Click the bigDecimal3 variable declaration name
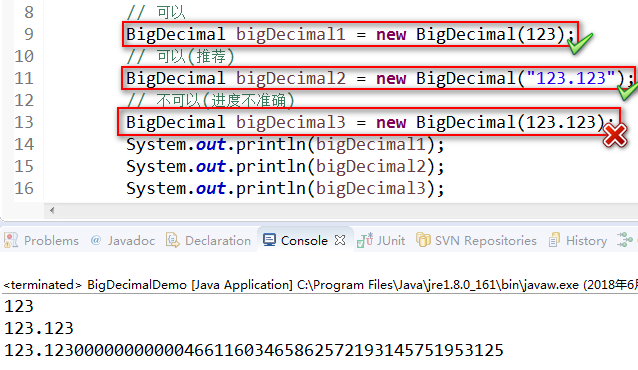 pyautogui.click(x=291, y=122)
